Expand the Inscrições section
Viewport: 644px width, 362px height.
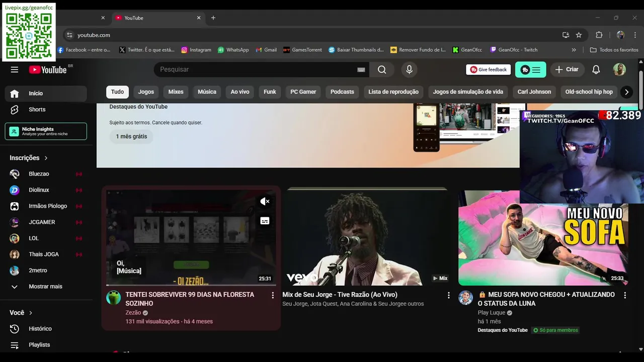coord(29,158)
